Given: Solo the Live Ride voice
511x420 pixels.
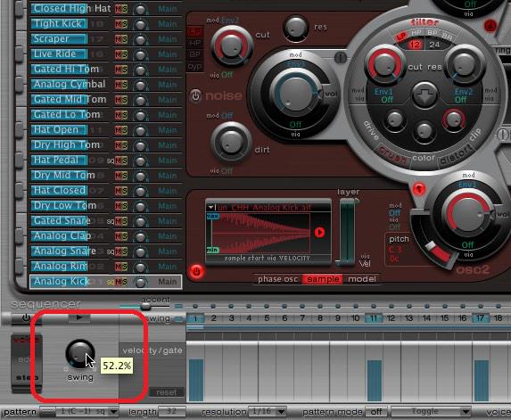Looking at the screenshot, I should pyautogui.click(x=125, y=54).
